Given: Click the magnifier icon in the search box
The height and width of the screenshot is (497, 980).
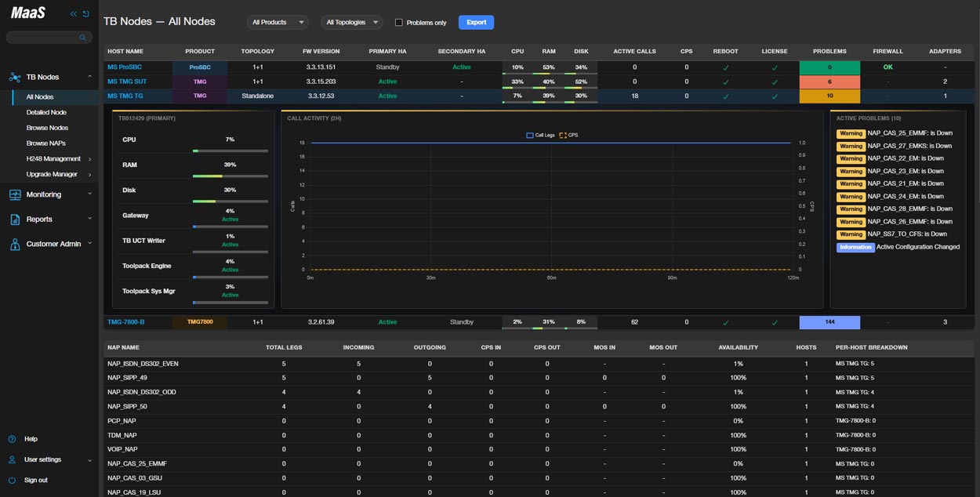Looking at the screenshot, I should pos(83,38).
